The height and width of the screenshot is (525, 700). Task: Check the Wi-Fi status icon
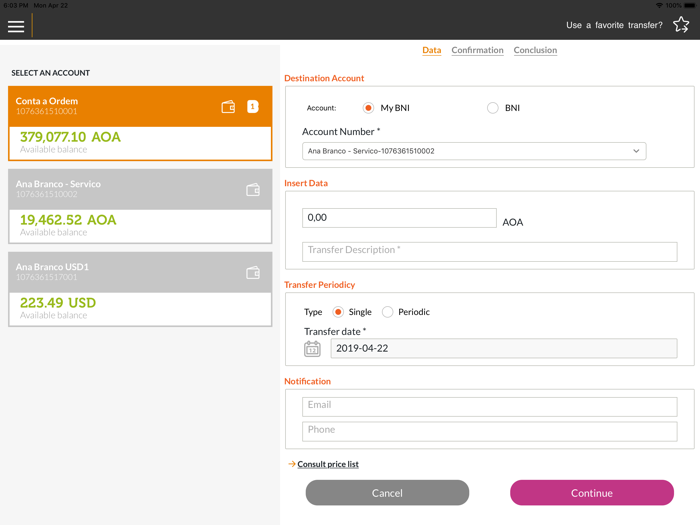tap(659, 5)
